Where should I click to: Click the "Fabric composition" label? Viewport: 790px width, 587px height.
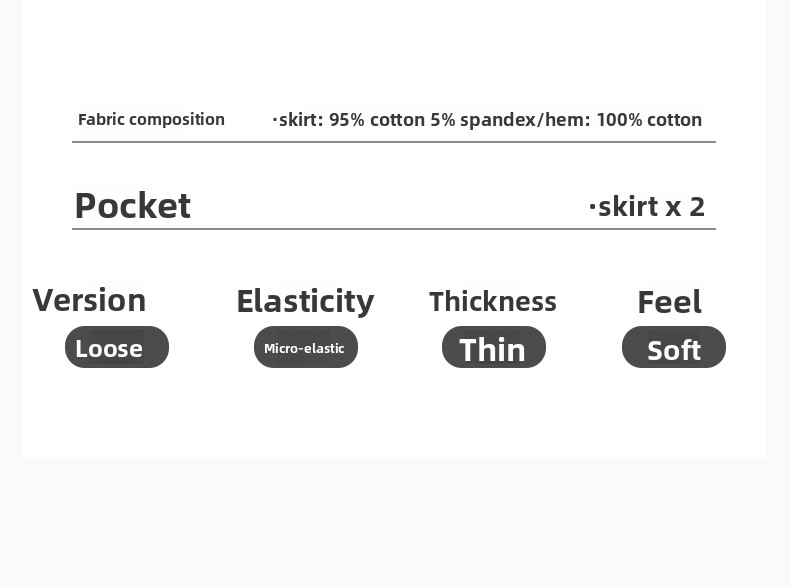151,119
